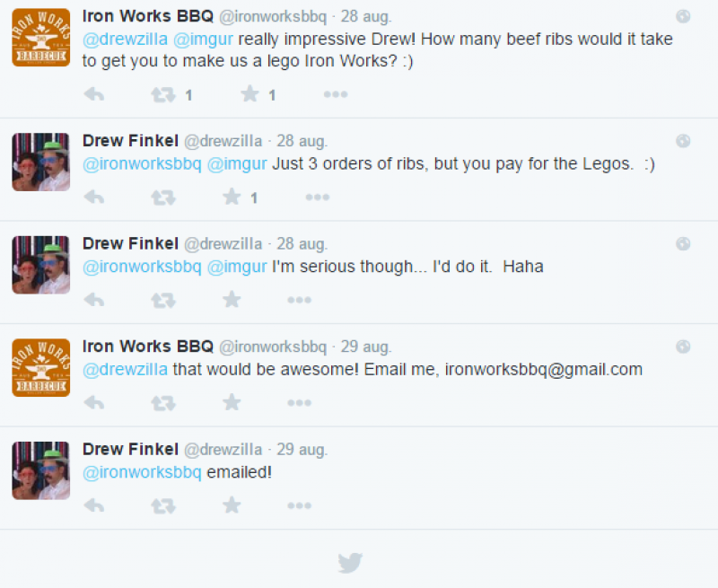
Task: Expand more actions on 'I'm serious though' tweet
Action: tap(300, 300)
